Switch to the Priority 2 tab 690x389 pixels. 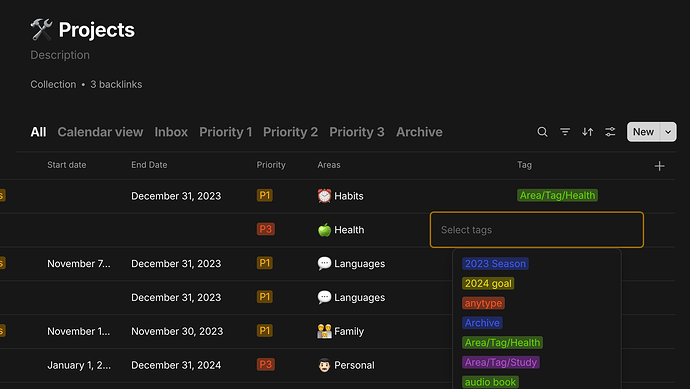(x=290, y=132)
